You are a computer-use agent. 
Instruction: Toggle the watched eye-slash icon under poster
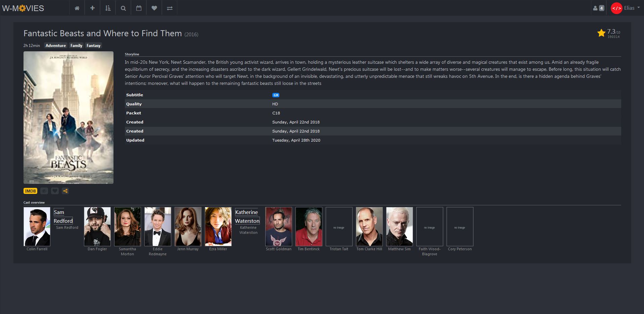pos(44,191)
